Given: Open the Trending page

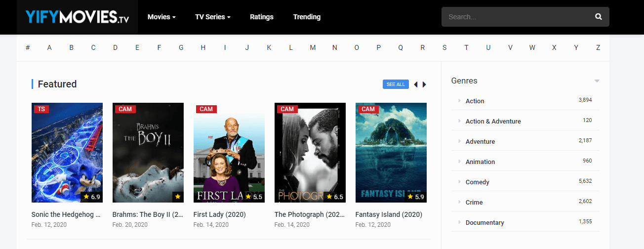Looking at the screenshot, I should click(307, 17).
